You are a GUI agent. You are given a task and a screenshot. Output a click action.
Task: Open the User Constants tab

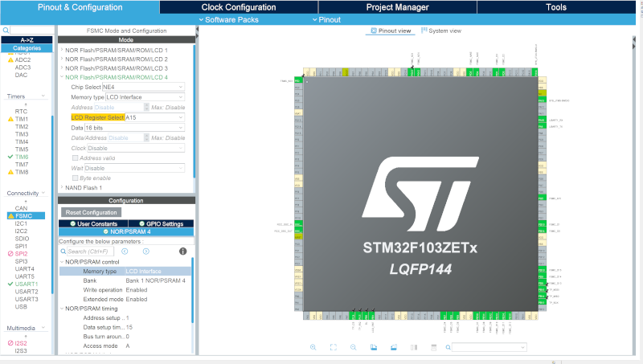(93, 224)
